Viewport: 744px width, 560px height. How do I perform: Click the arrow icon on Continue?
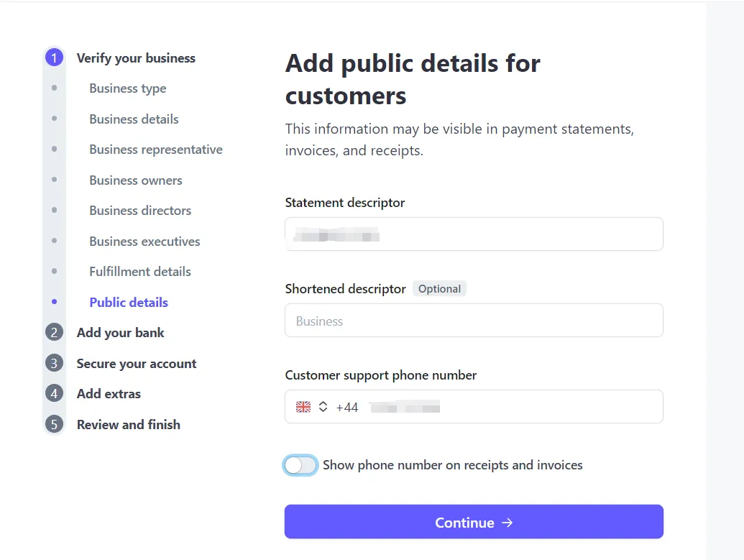coord(508,523)
